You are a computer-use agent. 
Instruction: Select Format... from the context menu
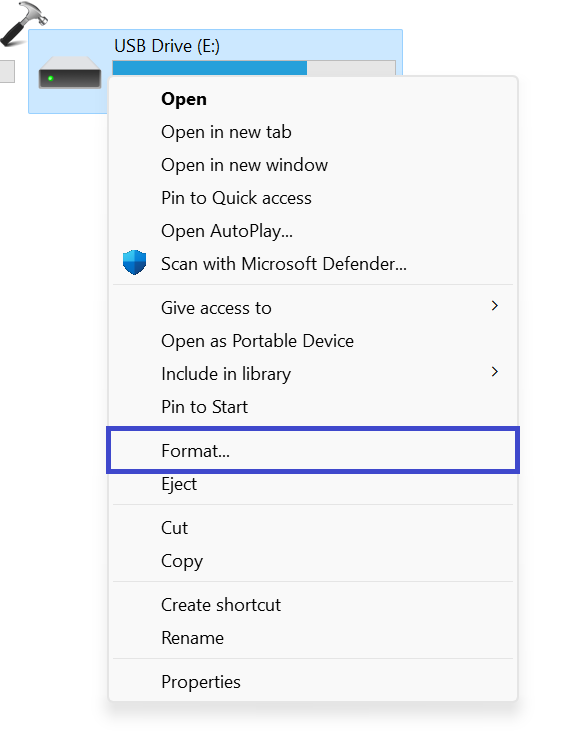[x=313, y=451]
